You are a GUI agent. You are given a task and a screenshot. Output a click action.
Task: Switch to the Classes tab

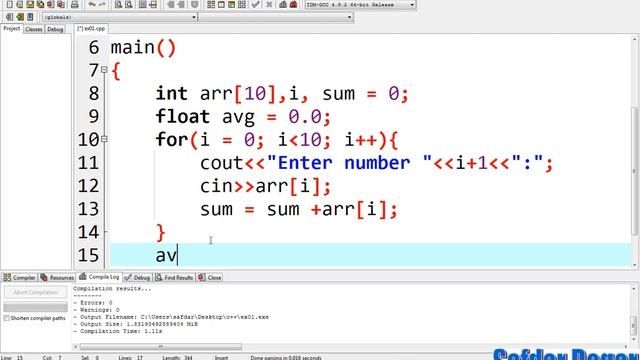[x=33, y=29]
